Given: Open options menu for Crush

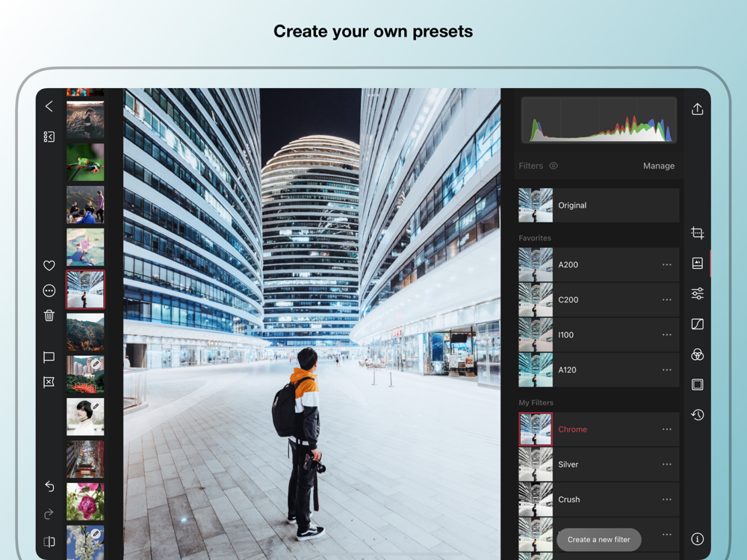Looking at the screenshot, I should click(x=666, y=500).
